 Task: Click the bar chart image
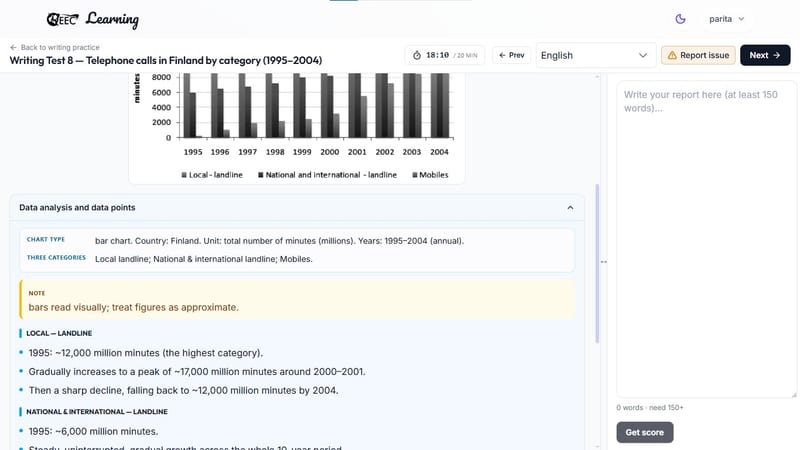tap(296, 128)
